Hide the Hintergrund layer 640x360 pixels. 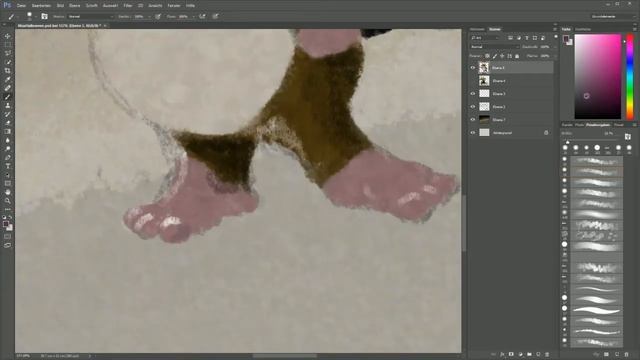point(473,133)
